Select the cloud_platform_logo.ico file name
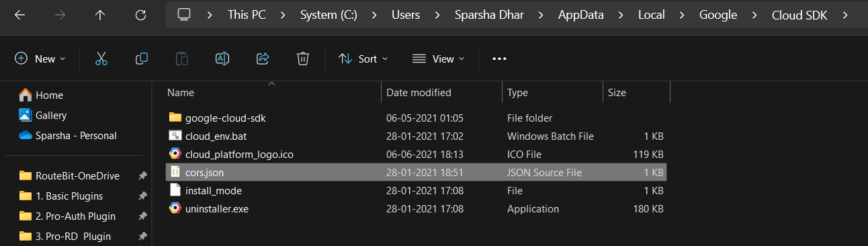Image resolution: width=868 pixels, height=246 pixels. coord(239,154)
